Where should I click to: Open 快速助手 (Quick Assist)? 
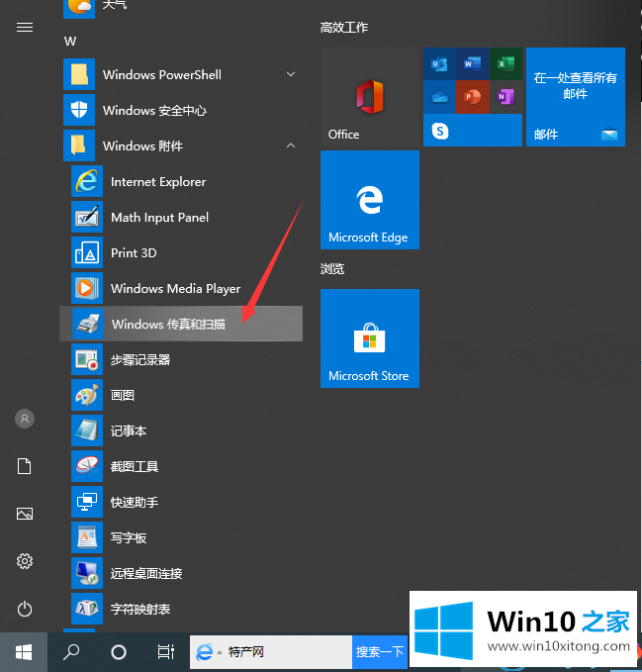click(x=181, y=502)
